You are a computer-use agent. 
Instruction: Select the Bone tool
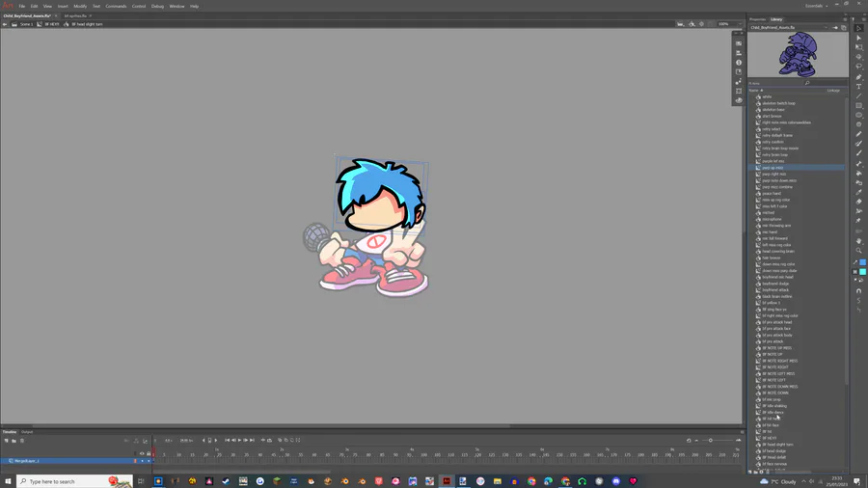click(858, 163)
